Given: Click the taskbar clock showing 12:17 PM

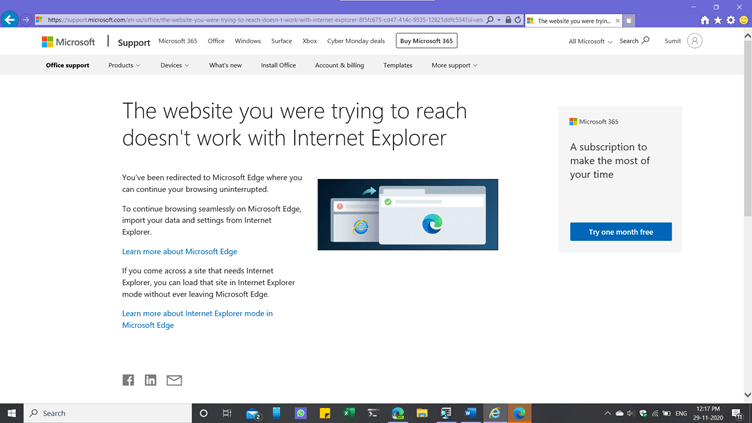Looking at the screenshot, I should [x=708, y=413].
